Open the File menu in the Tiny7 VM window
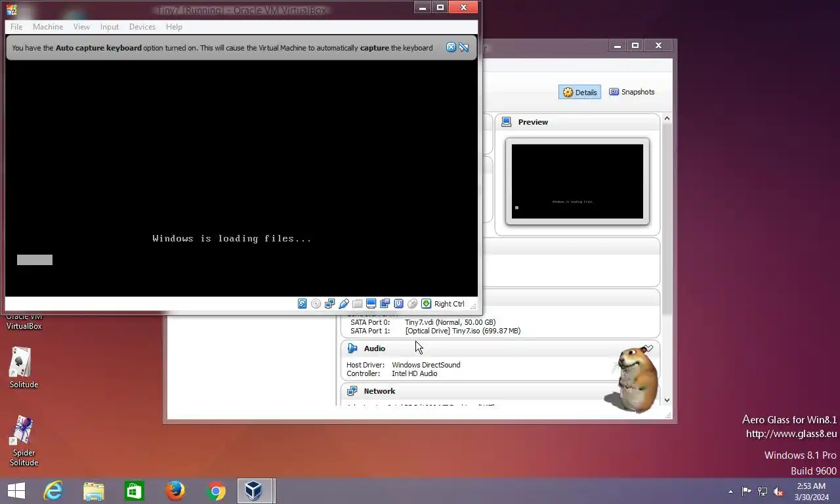The width and height of the screenshot is (840, 504). click(x=16, y=27)
